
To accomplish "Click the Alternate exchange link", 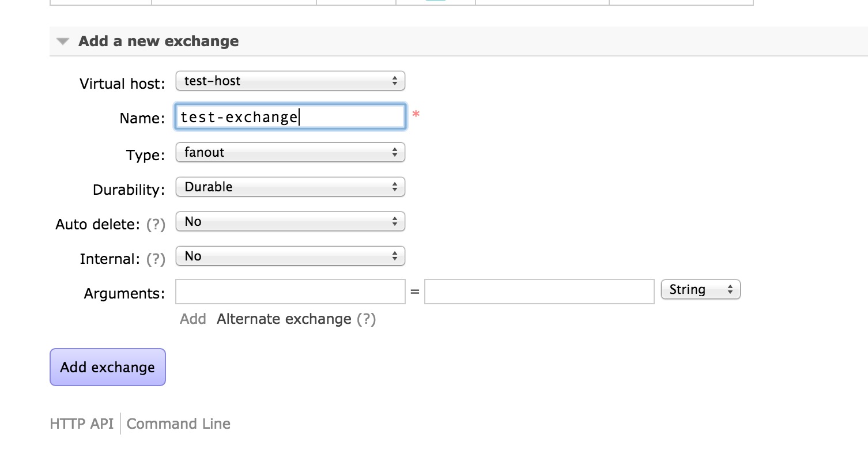I will point(284,319).
